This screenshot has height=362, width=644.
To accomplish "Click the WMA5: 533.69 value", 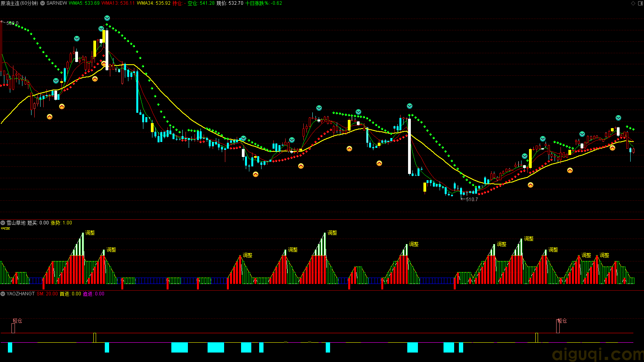I will pos(84,3).
